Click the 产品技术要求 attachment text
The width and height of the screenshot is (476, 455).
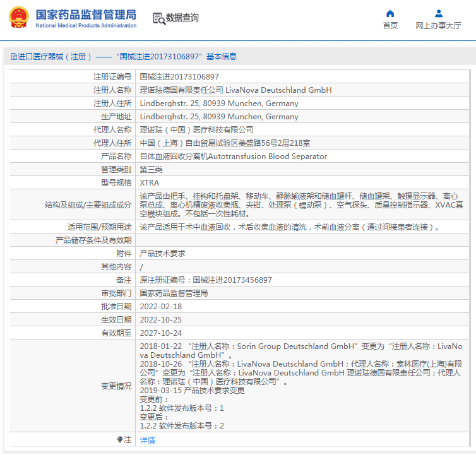tap(162, 254)
